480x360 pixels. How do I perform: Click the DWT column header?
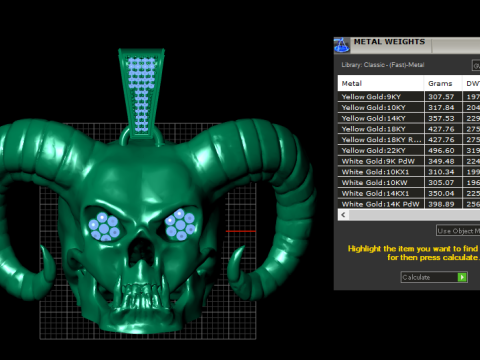click(x=471, y=83)
